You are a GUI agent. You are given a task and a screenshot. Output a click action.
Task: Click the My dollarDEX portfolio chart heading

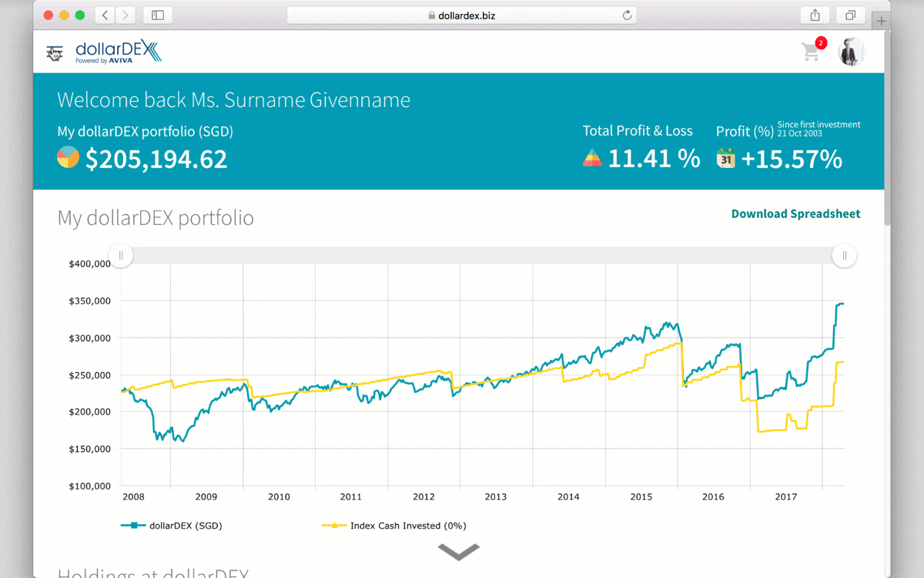pos(156,218)
